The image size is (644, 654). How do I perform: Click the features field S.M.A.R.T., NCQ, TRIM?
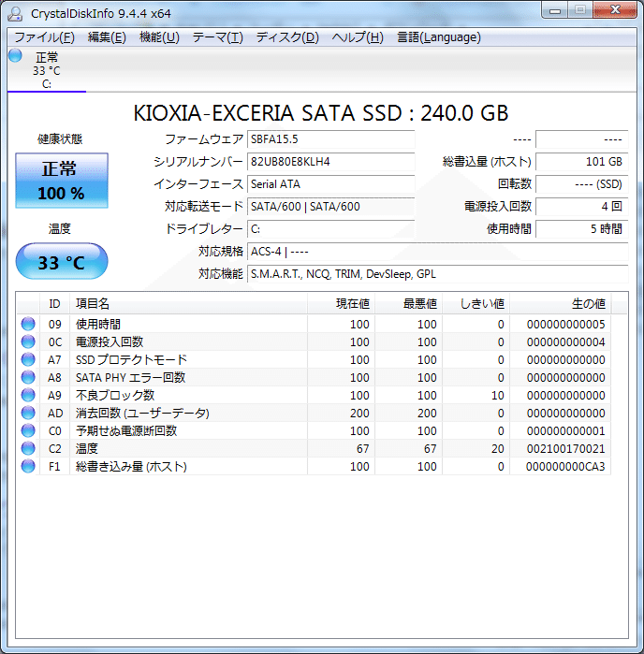[438, 274]
